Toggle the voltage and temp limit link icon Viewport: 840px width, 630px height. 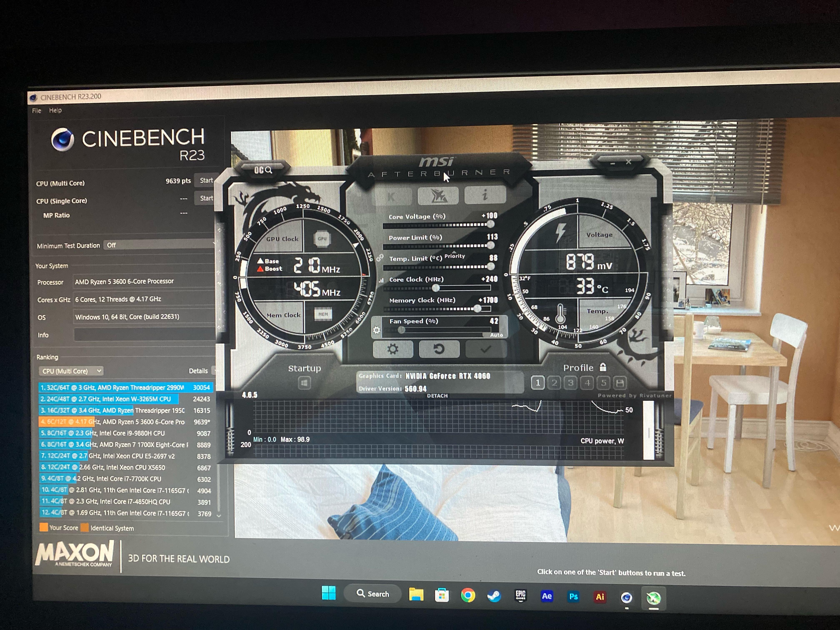point(380,258)
